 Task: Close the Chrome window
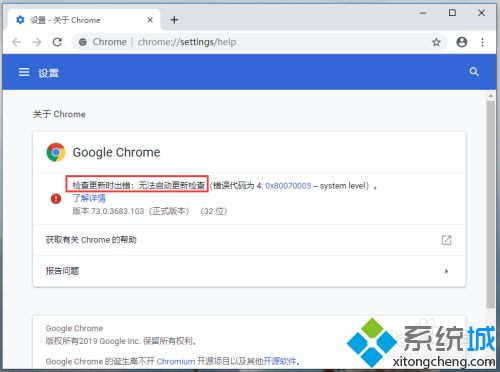click(481, 13)
